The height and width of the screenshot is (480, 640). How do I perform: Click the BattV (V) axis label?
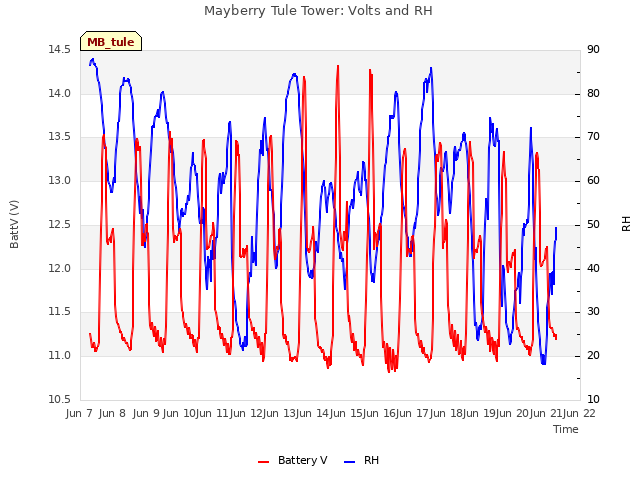[14, 224]
